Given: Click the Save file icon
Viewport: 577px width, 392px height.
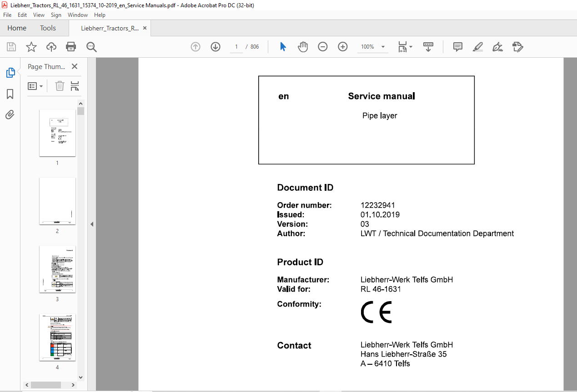Looking at the screenshot, I should pyautogui.click(x=11, y=47).
